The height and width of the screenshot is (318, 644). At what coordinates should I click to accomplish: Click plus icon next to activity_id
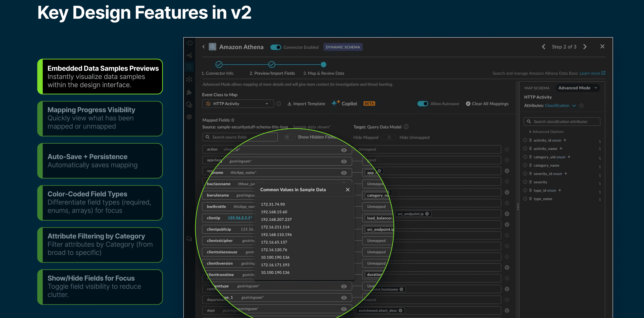coord(565,140)
